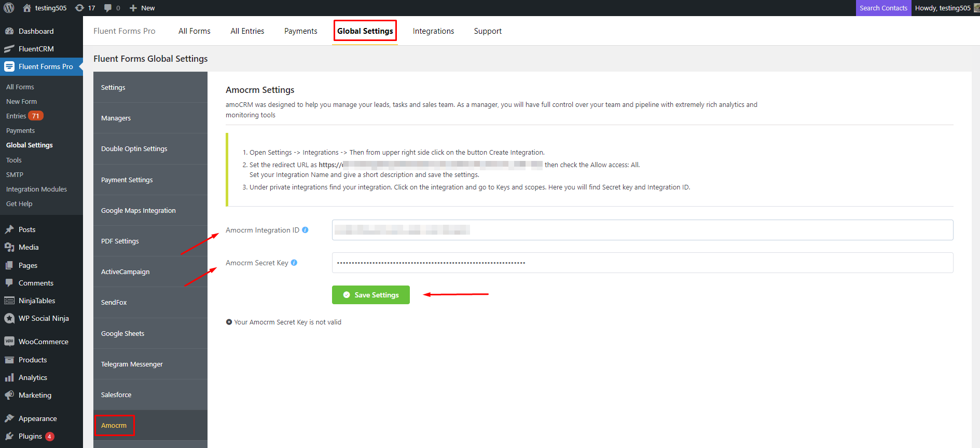Click the Comments sidebar icon

click(9, 283)
